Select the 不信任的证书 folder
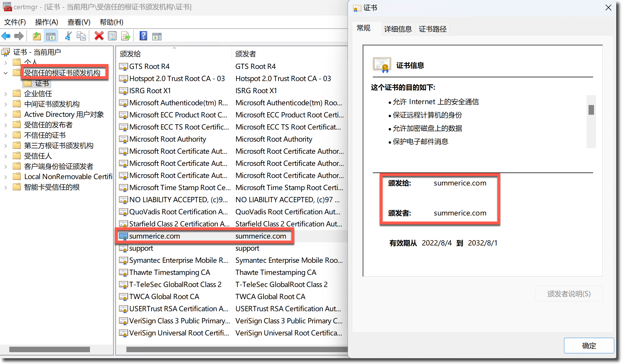Screen dimensions: 622x364 click(x=45, y=135)
